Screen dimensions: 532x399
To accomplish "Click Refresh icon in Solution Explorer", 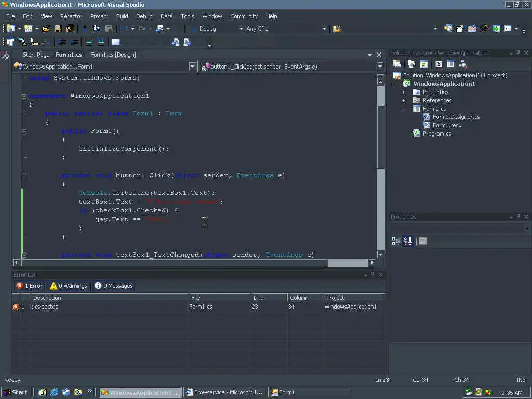I will [x=423, y=64].
